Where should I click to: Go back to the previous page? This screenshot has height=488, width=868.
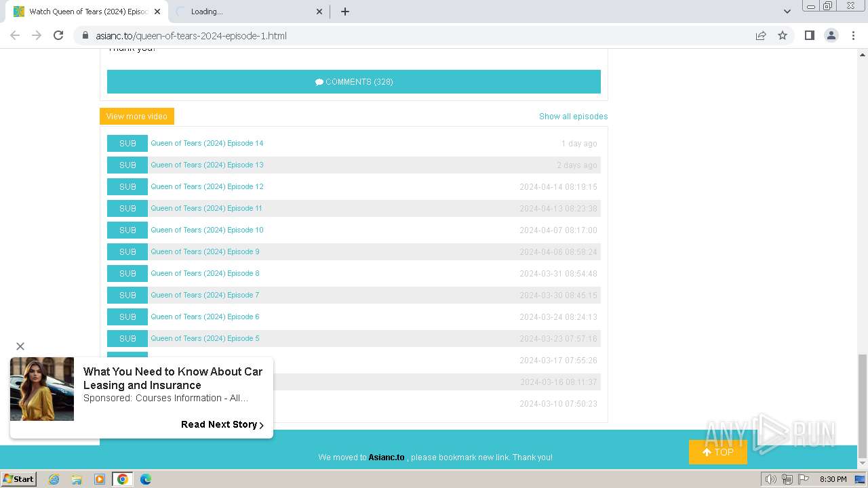pyautogui.click(x=15, y=35)
